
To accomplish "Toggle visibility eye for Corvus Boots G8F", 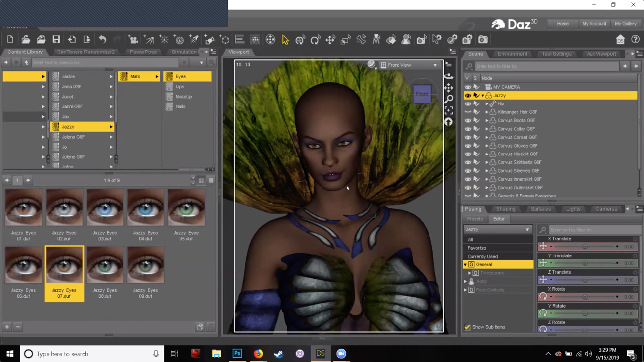I will tap(468, 120).
